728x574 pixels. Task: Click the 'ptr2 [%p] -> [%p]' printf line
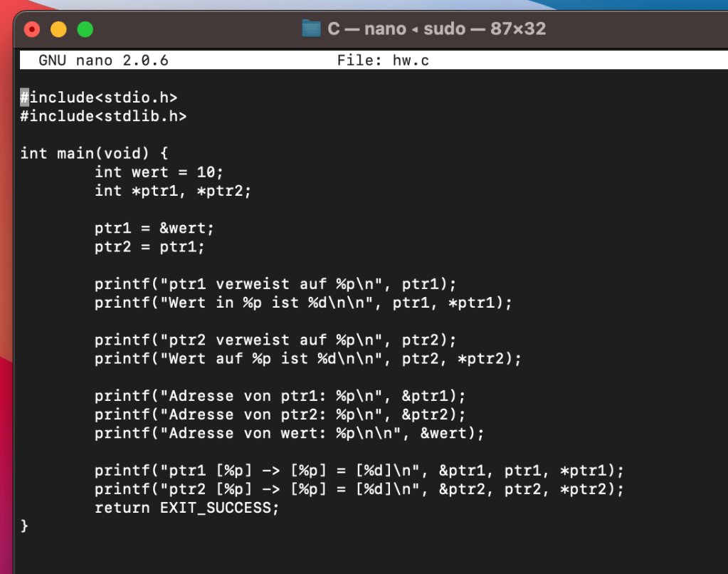(x=359, y=490)
